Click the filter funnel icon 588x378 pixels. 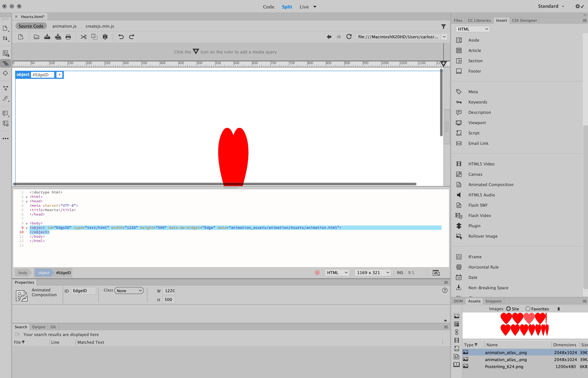pos(443,26)
